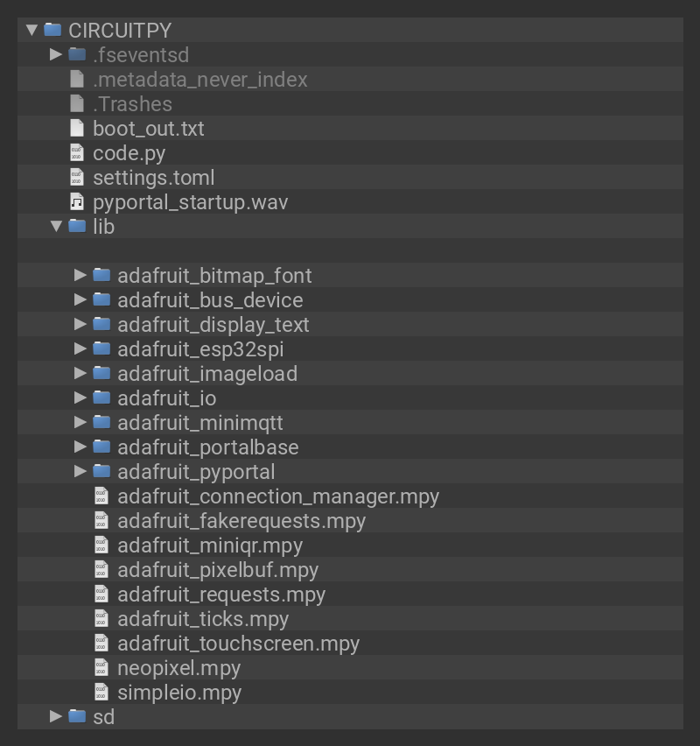
Task: Click the pyportal_startup.wav audio file icon
Action: 77,202
